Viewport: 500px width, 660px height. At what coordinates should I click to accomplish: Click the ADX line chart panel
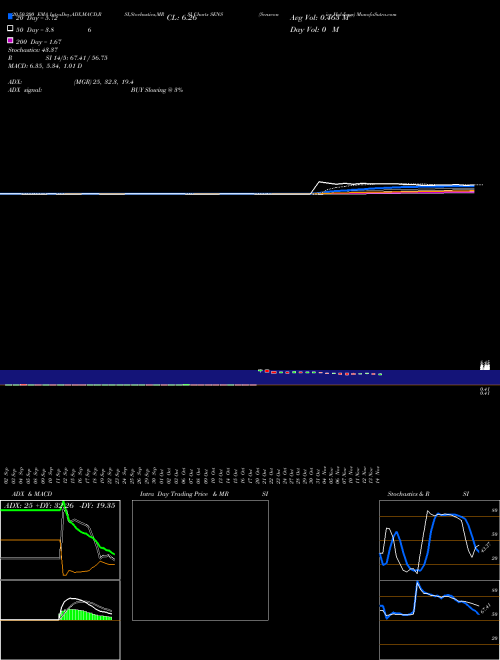[x=60, y=540]
